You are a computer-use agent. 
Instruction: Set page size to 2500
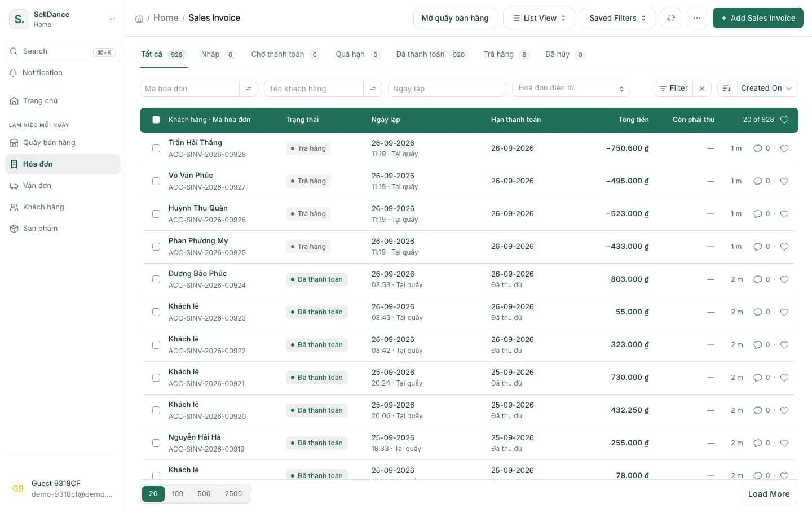pos(233,494)
